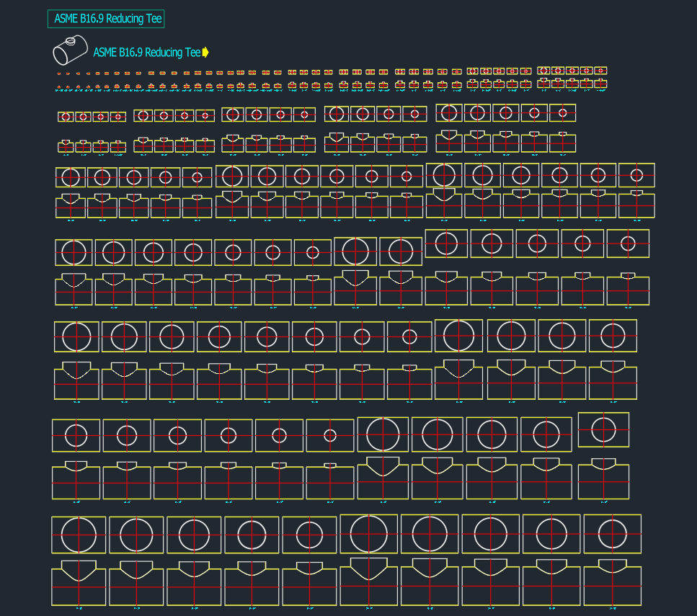Click the yellow arrow marker beside the heading
Viewport: 697px width, 616px height.
pos(205,52)
